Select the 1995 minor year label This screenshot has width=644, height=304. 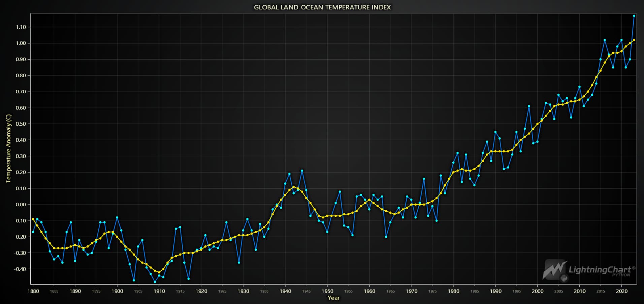click(517, 292)
